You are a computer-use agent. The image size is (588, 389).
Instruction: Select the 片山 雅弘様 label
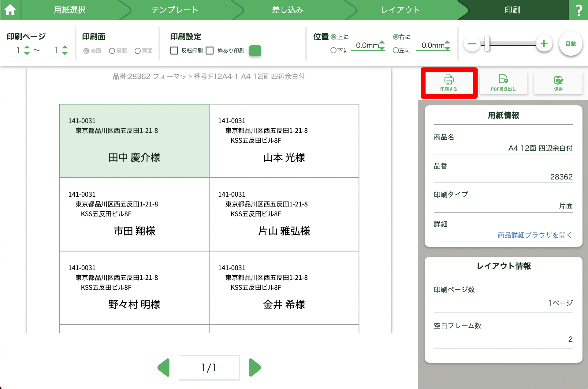pos(284,214)
